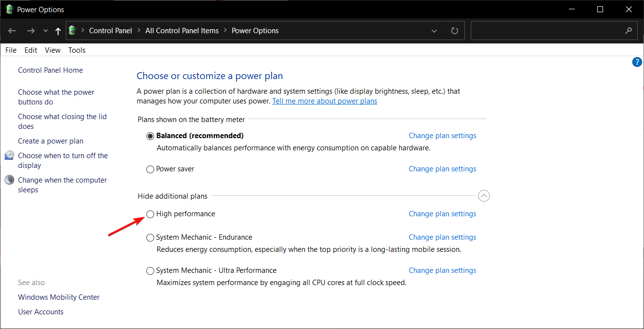Click the back navigation arrow
Screen dimensions: 644x329
tap(12, 31)
